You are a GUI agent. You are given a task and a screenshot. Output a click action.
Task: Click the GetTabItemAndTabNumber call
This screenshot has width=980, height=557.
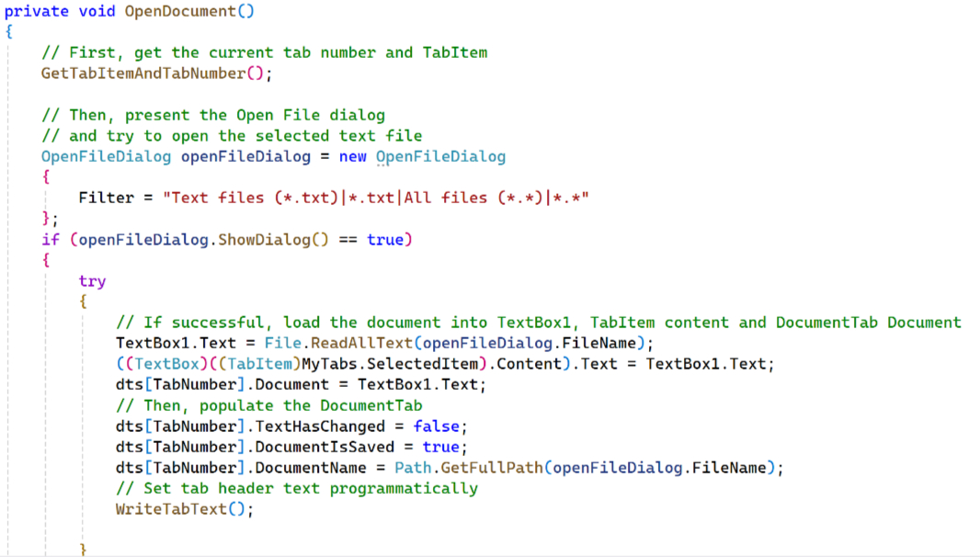pyautogui.click(x=143, y=74)
